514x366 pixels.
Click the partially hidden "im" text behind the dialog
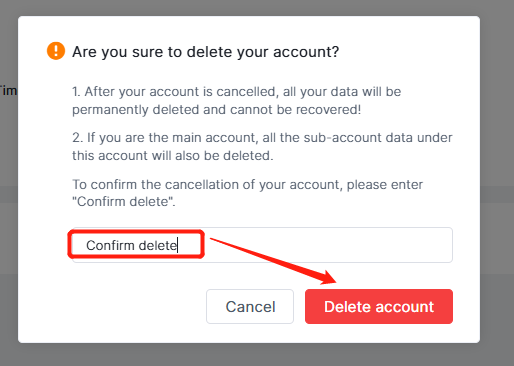(x=8, y=90)
